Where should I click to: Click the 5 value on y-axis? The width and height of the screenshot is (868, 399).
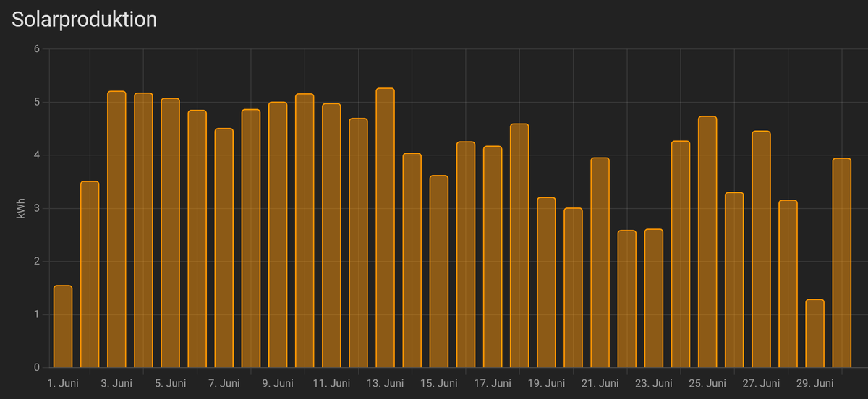coord(37,102)
